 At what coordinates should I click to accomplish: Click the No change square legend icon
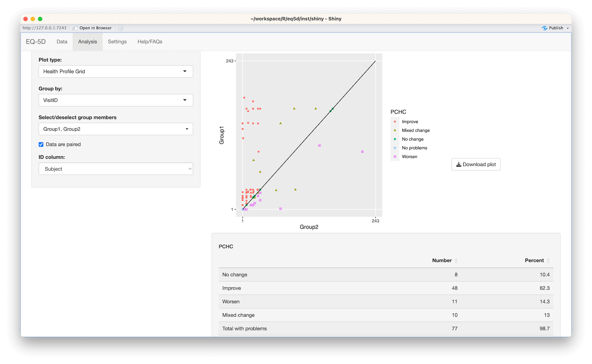tap(395, 139)
